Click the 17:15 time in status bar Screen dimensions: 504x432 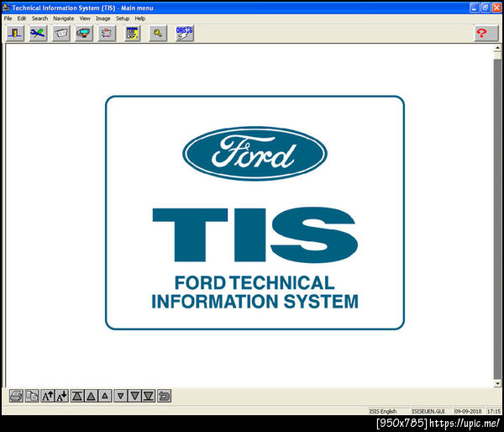(x=493, y=411)
